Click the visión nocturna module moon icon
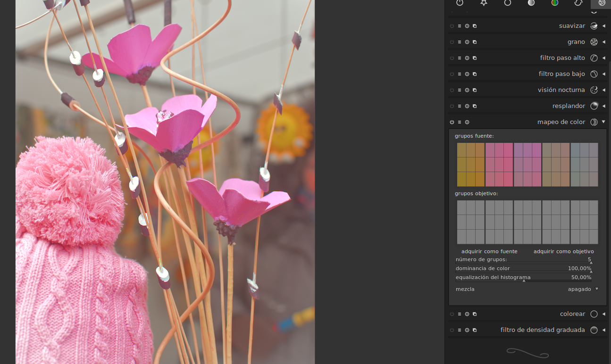The width and height of the screenshot is (611, 364). (594, 90)
